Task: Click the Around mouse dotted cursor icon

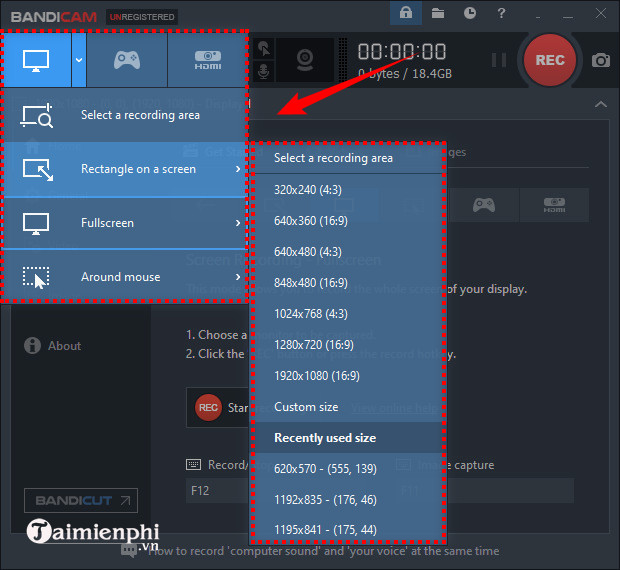Action: (36, 277)
